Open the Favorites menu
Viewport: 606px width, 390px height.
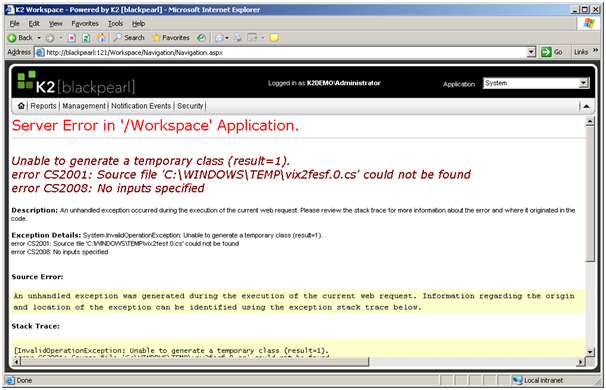click(x=85, y=24)
